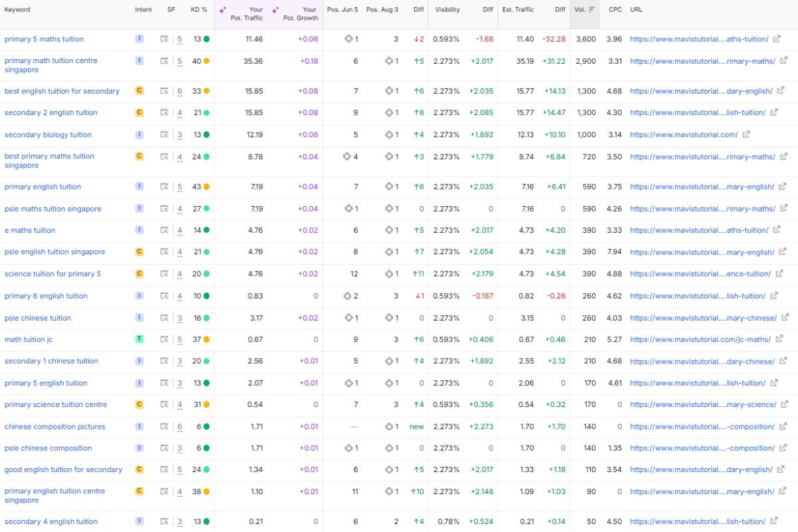View SERP features icon for primary english tuition
798x532 pixels.
(164, 188)
